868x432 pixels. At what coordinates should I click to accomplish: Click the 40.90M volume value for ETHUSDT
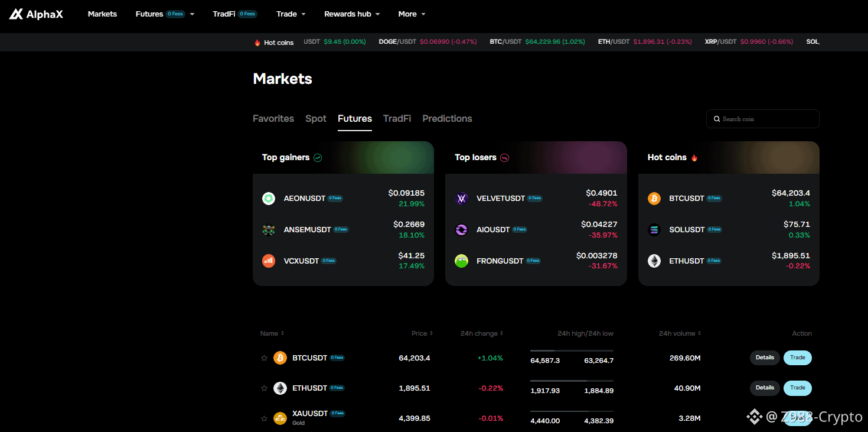(x=687, y=388)
